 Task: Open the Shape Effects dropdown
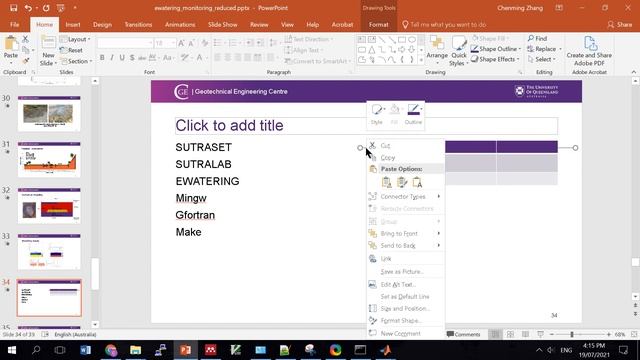tap(495, 59)
